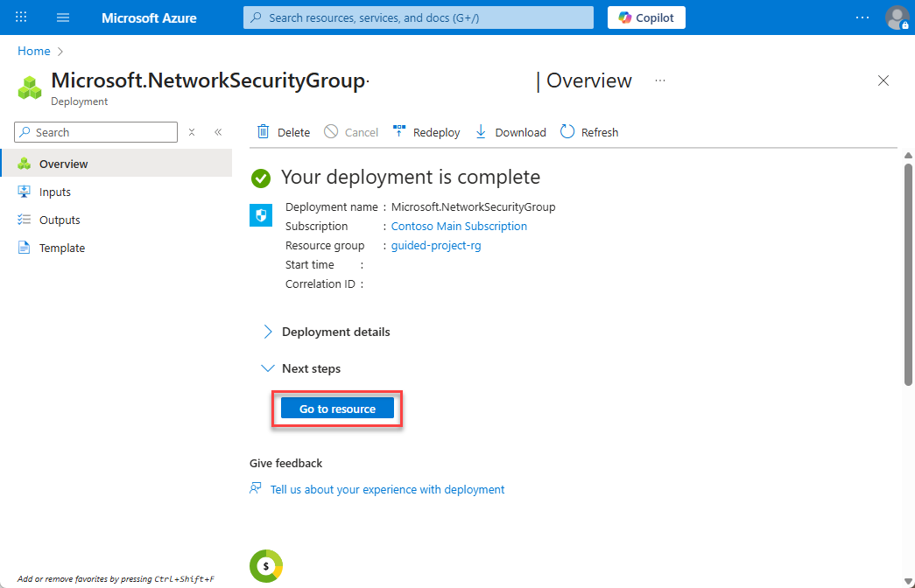Open the portal hamburger menu
This screenshot has height=588, width=915.
[63, 17]
